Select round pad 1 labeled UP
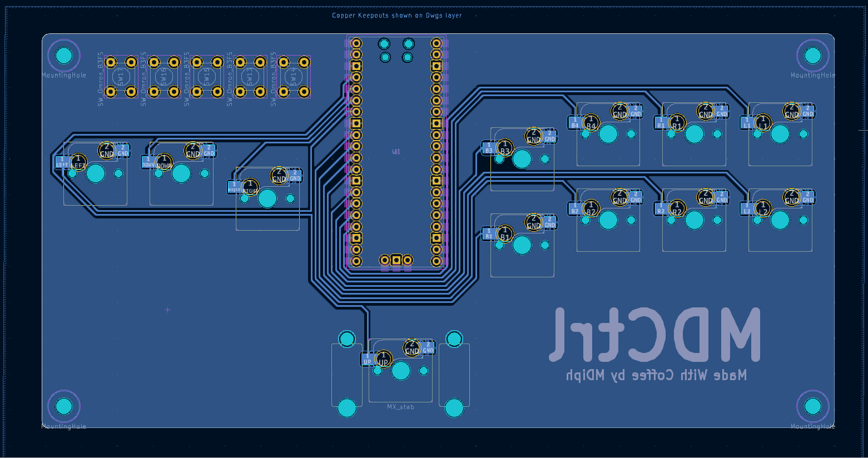 383,359
